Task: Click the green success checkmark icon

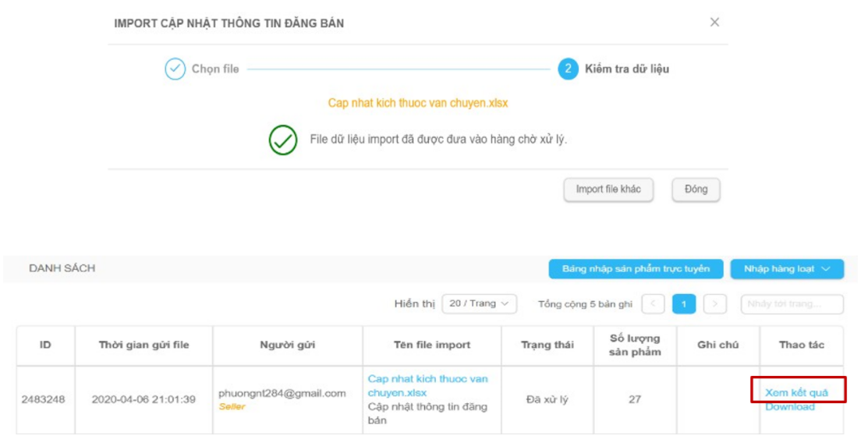Action: [x=283, y=140]
